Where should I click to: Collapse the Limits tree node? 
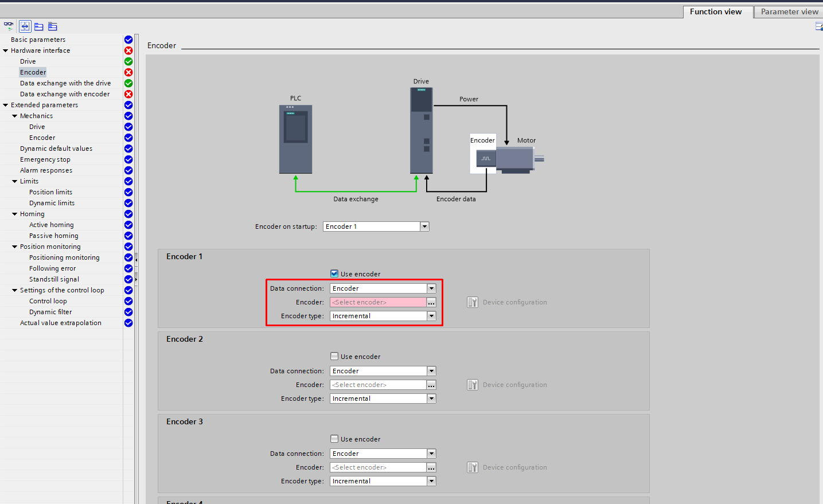15,181
